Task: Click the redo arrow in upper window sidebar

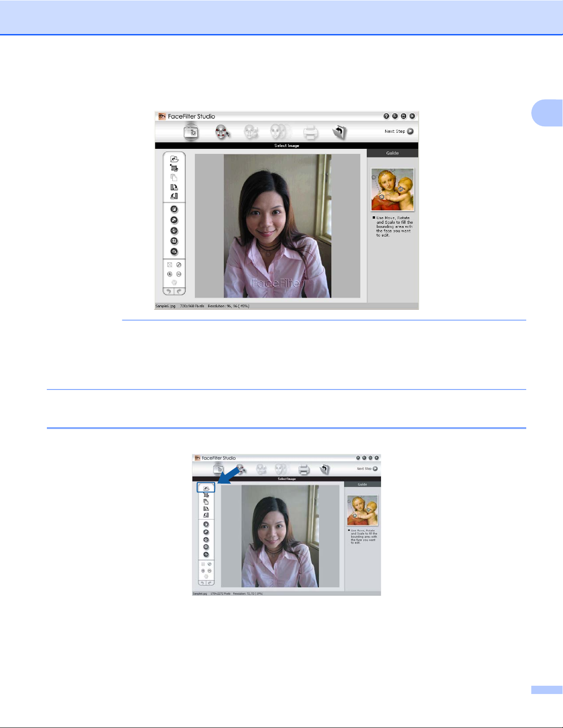Action: point(179,291)
